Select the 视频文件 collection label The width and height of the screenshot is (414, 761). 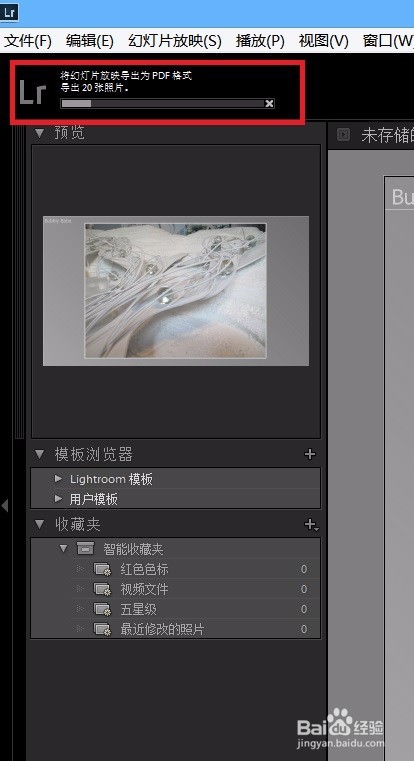coord(144,589)
